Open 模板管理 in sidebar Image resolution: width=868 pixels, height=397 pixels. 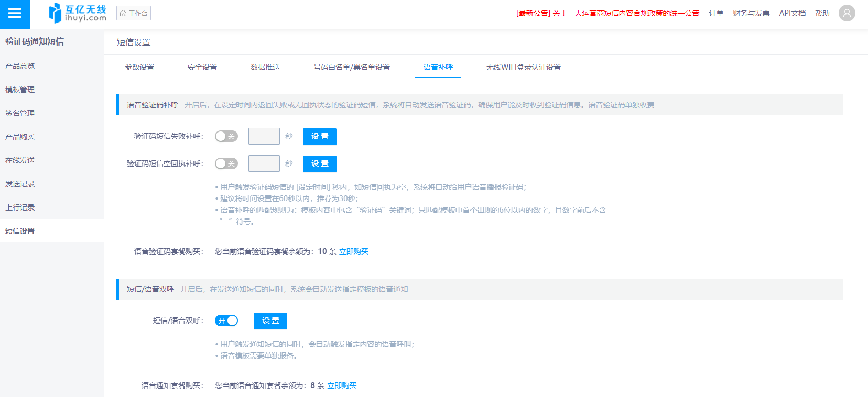[x=20, y=90]
